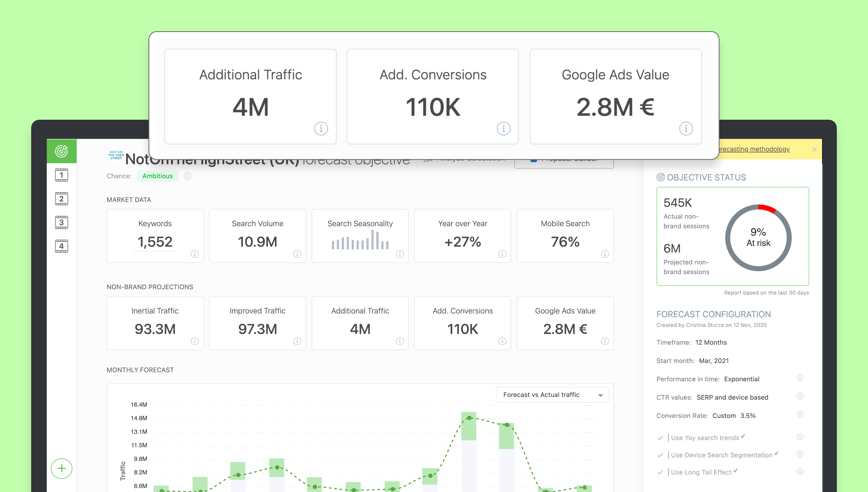Toggle Use Long Tail Effect checkmark
868x492 pixels.
pyautogui.click(x=660, y=472)
